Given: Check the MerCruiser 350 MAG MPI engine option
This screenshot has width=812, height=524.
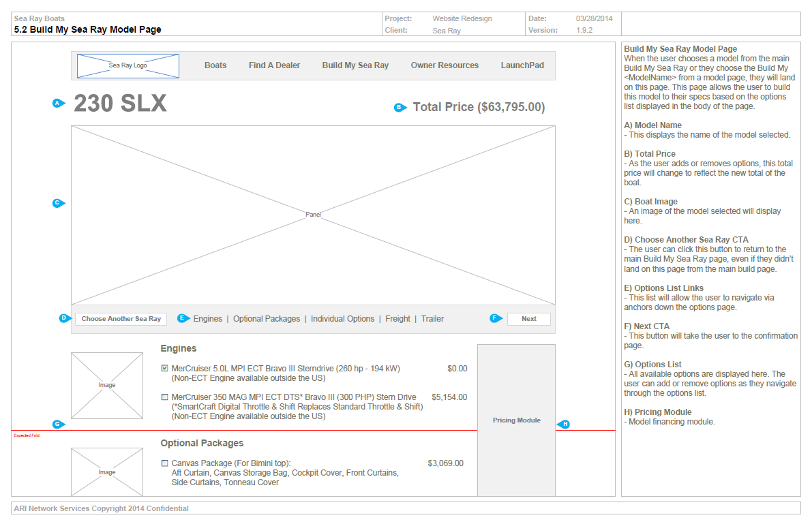Looking at the screenshot, I should click(165, 397).
